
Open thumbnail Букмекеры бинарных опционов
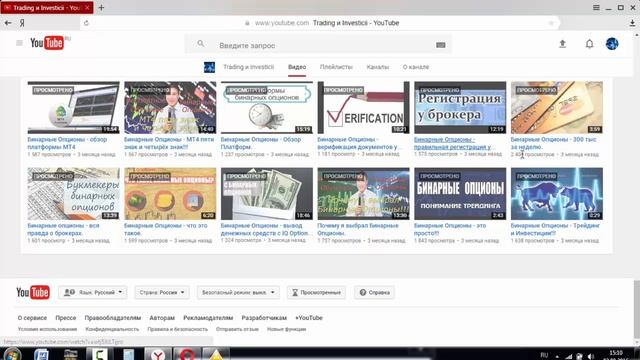(x=73, y=194)
